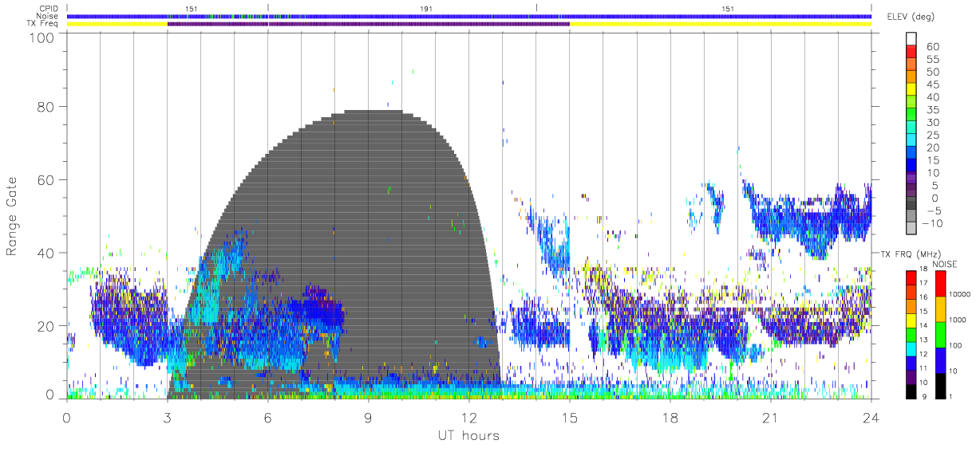The width and height of the screenshot is (980, 452).
Task: Click the blue Noise bar above hour 21
Action: [x=771, y=16]
